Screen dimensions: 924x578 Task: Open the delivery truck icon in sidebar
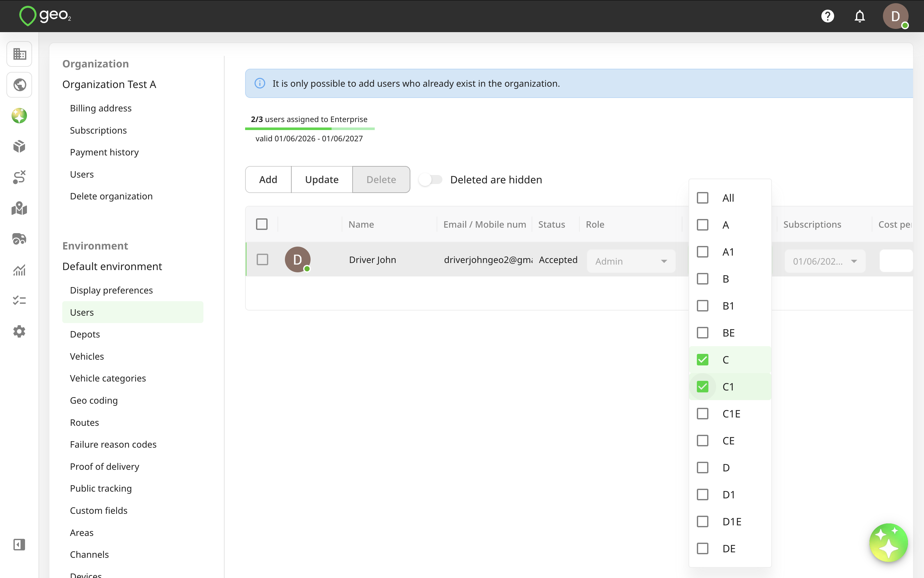pyautogui.click(x=19, y=239)
